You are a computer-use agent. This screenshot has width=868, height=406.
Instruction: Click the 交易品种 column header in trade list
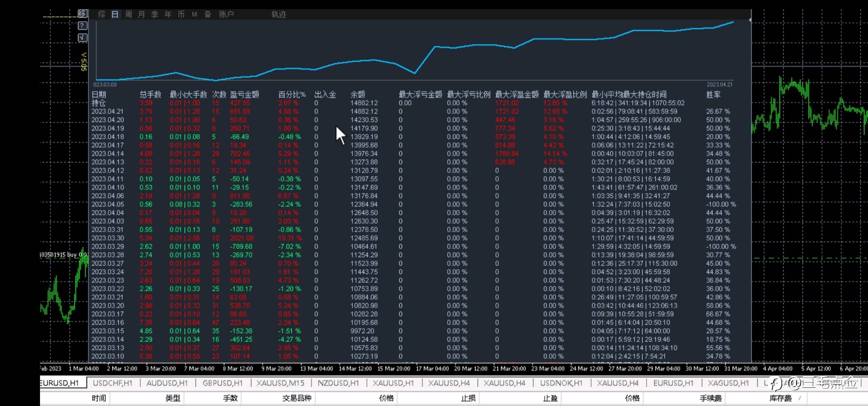[297, 398]
